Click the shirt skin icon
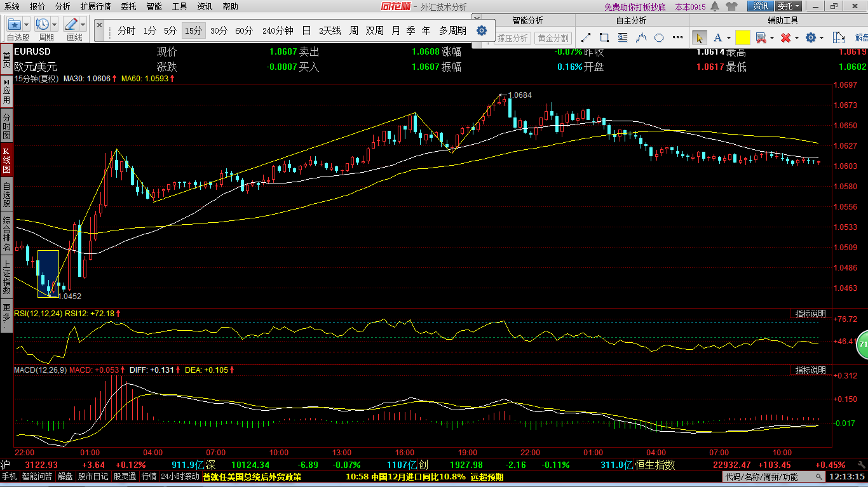This screenshot has height=487, width=868. [732, 6]
